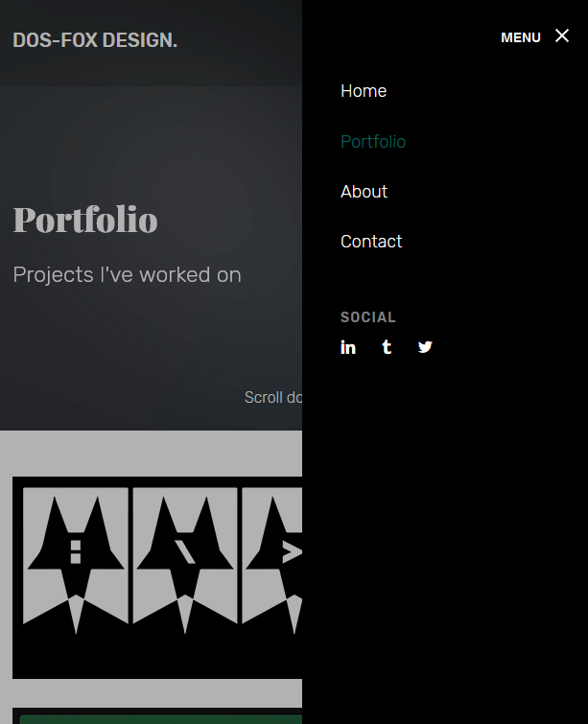Select the fox logo with colon face
Image resolution: width=588 pixels, height=724 pixels.
pyautogui.click(x=76, y=560)
